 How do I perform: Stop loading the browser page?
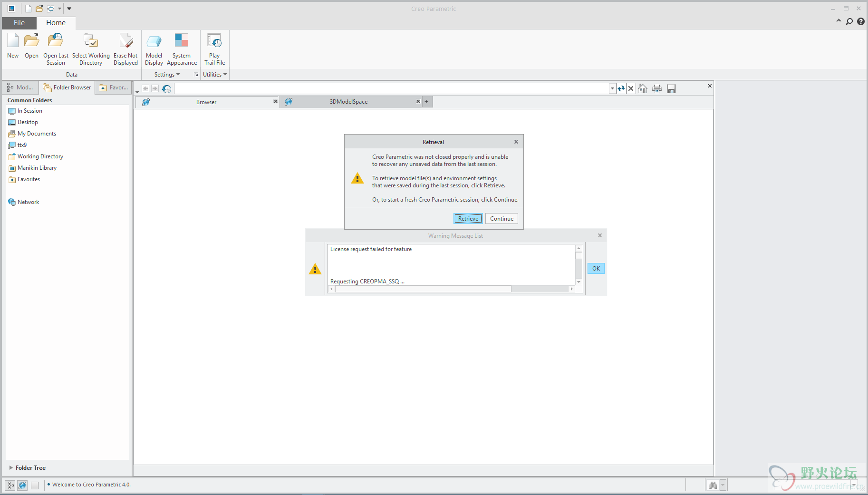[631, 88]
